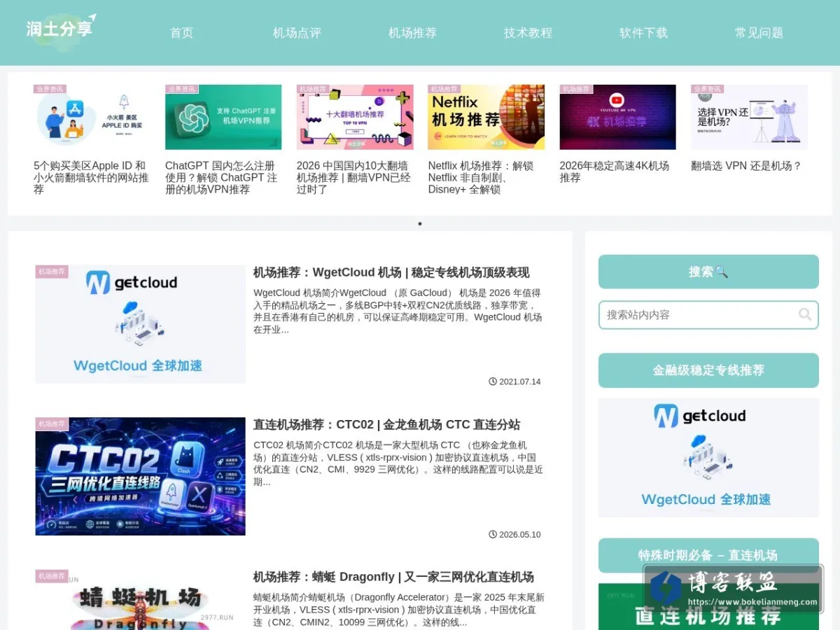Open the 4K 机场推荐 YouTube thumbnail
Viewport: 840px width, 630px height.
pyautogui.click(x=618, y=117)
